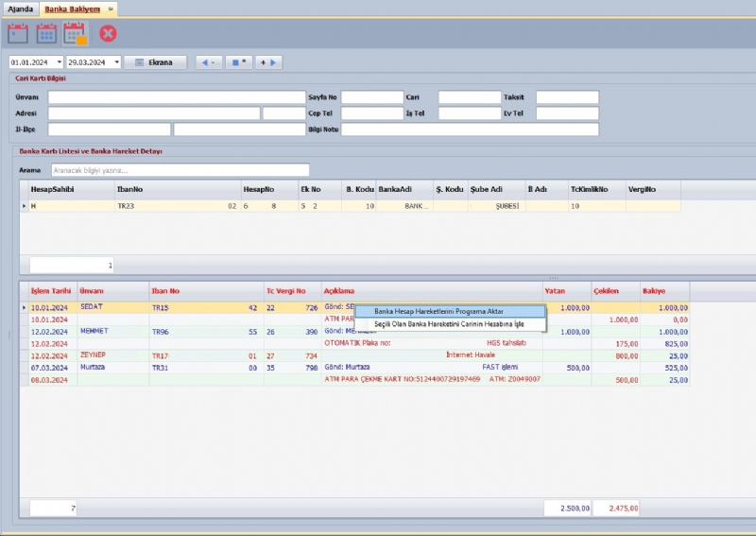Click the red circle X close icon
This screenshot has height=536, width=756.
pyautogui.click(x=108, y=34)
